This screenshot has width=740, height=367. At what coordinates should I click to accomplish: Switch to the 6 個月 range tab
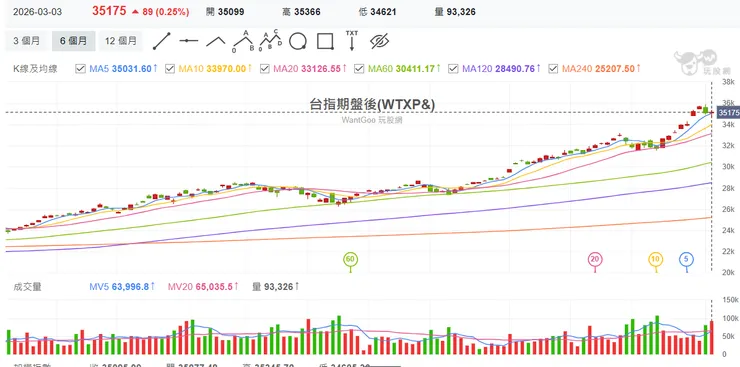point(73,41)
